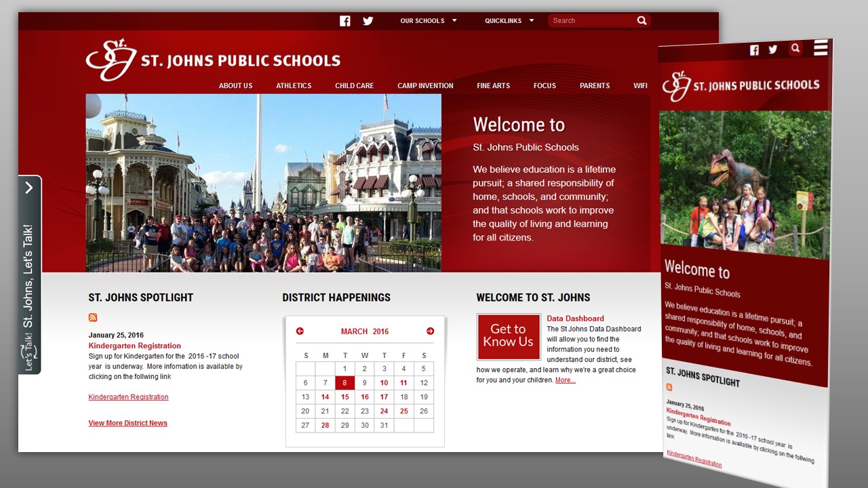Click the Get to Know Us button

coord(509,335)
